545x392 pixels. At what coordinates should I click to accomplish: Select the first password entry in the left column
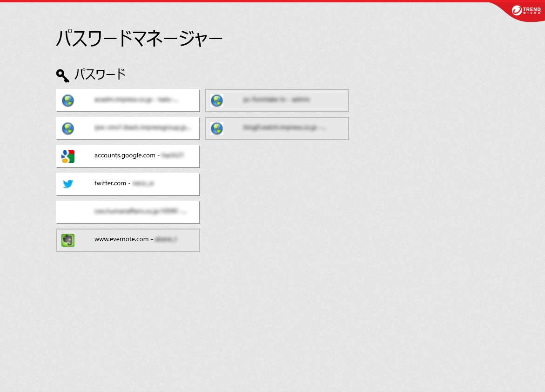click(x=128, y=100)
